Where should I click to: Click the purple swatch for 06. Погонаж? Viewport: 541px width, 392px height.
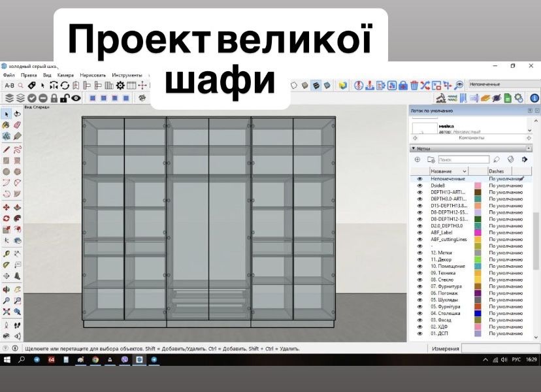(478, 293)
